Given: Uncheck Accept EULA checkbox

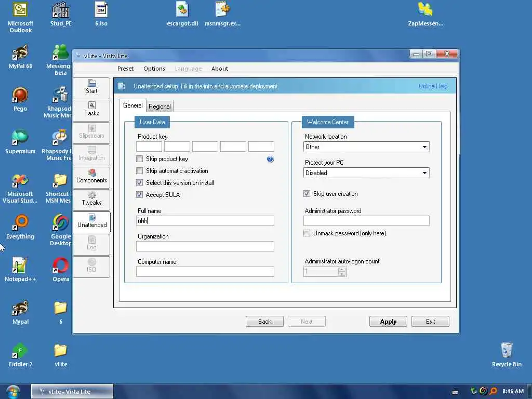Looking at the screenshot, I should (139, 194).
